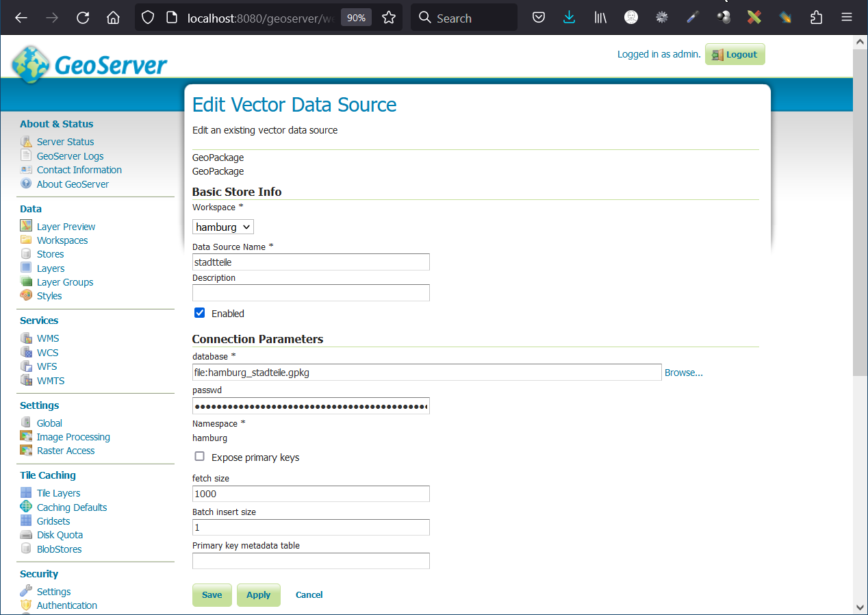Click the Authentication shield icon
Screen dimensions: 868x615
tap(26, 605)
